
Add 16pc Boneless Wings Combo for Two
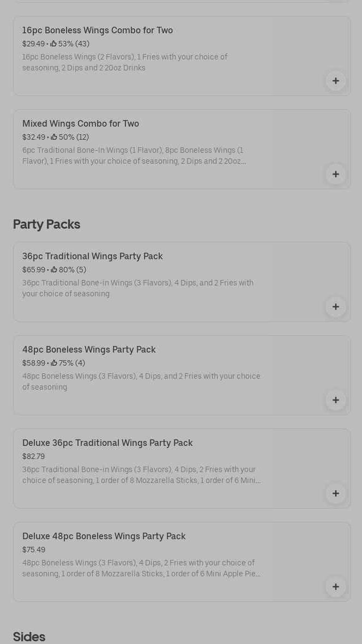[x=335, y=81]
